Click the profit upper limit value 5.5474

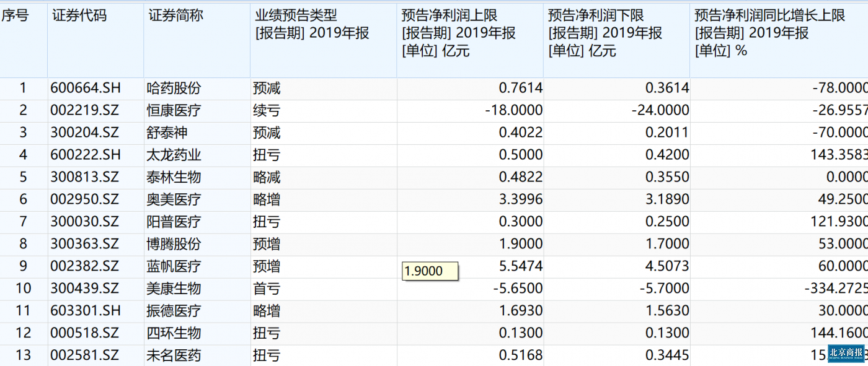click(x=521, y=267)
